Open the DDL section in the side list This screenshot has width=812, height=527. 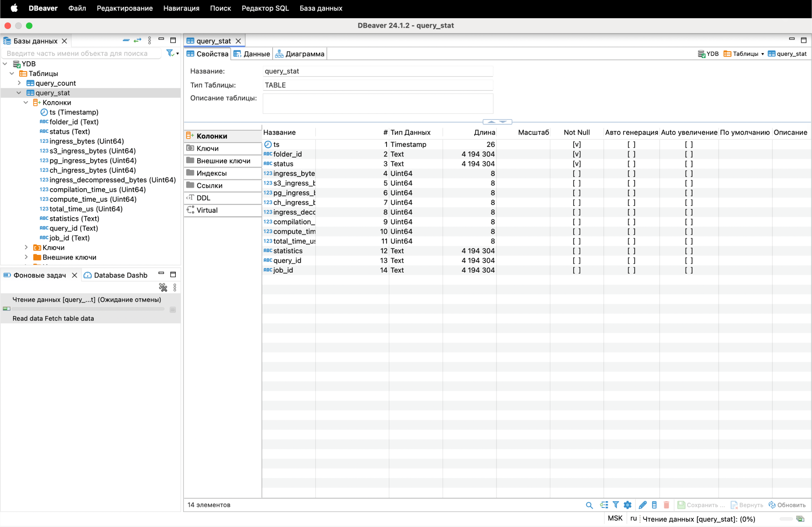(203, 198)
